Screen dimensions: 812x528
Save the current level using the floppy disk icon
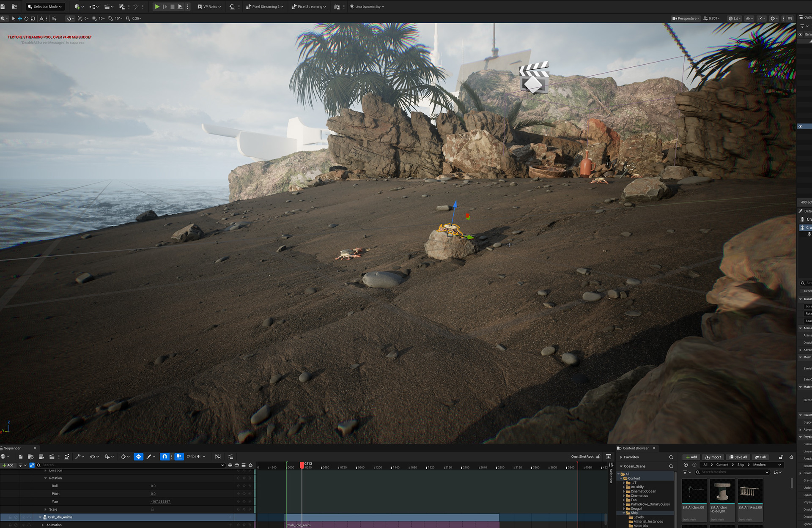point(3,7)
